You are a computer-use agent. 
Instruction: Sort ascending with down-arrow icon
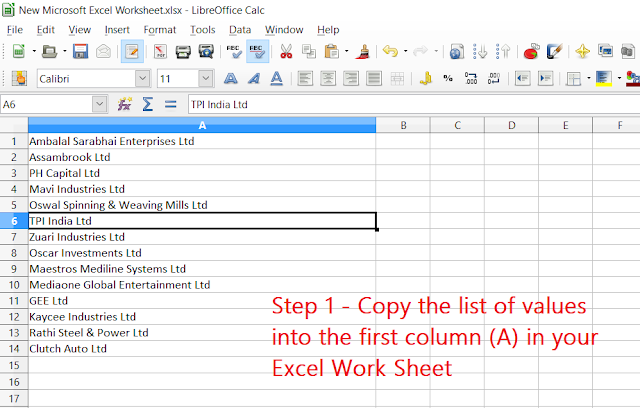point(480,52)
